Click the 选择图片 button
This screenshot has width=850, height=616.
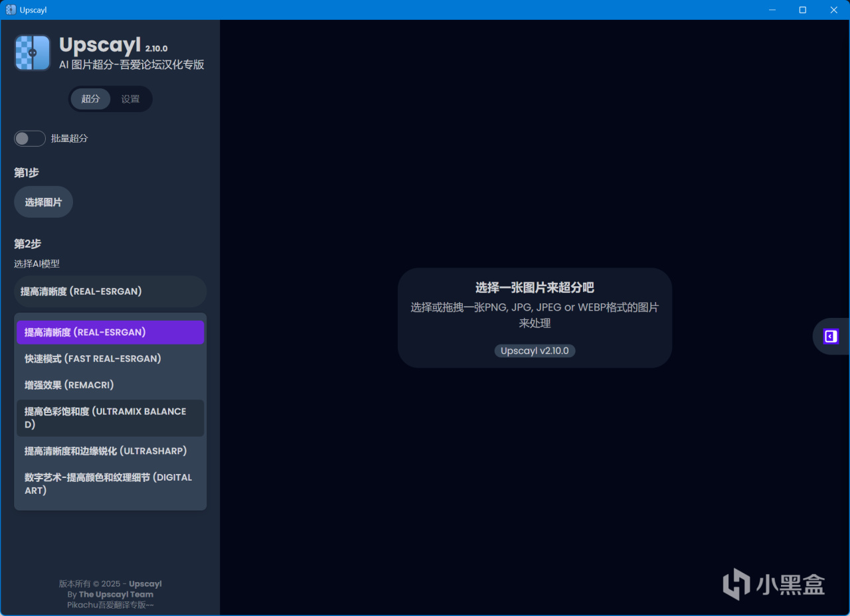(43, 202)
